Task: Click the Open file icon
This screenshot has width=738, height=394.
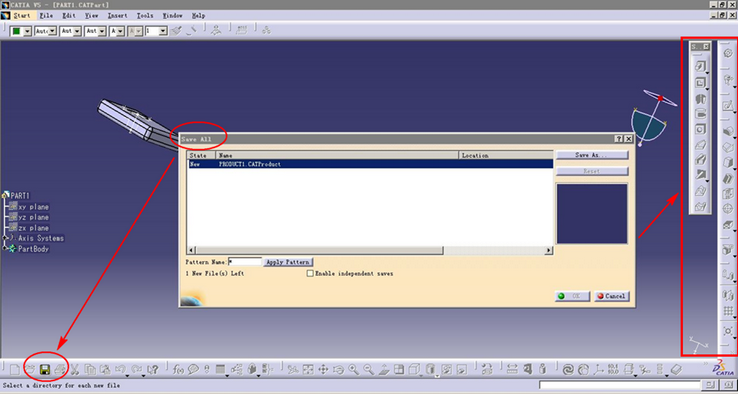Action: point(30,370)
